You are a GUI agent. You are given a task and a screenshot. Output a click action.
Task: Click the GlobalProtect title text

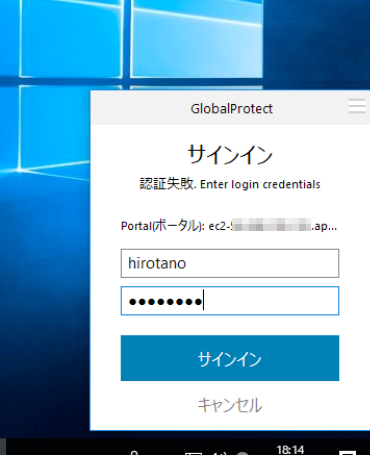click(x=231, y=109)
